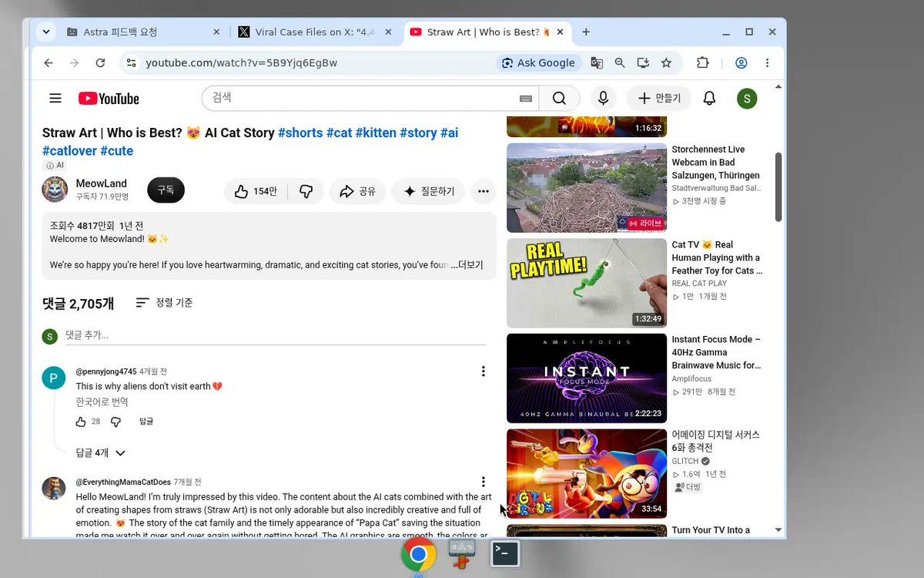Open the account avatar menu 'S'
The image size is (924, 578).
[747, 98]
